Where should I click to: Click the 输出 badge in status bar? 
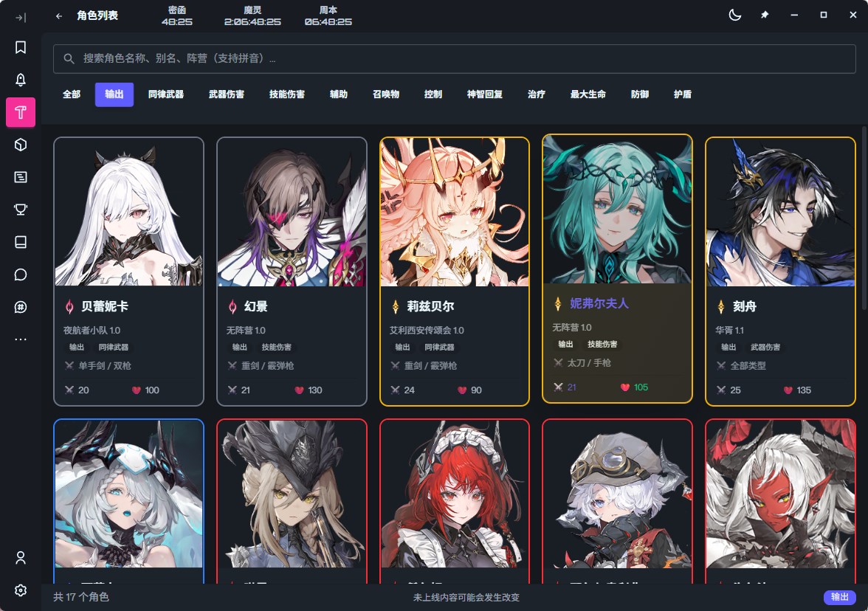(839, 597)
